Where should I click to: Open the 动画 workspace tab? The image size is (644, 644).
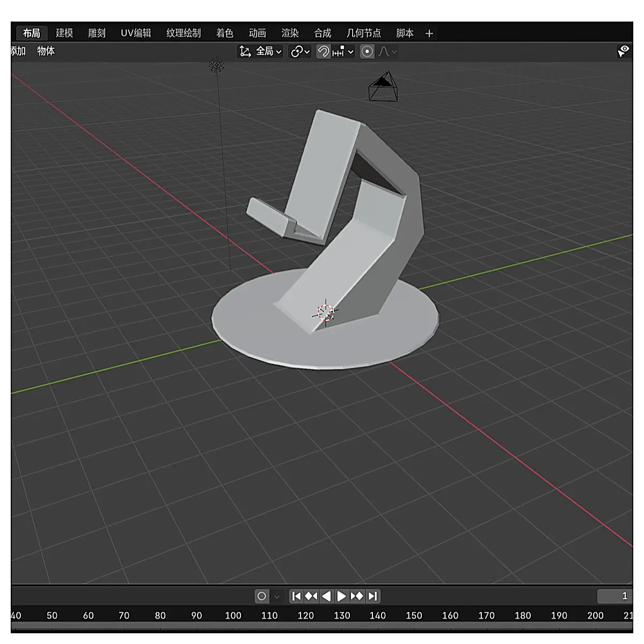[258, 33]
